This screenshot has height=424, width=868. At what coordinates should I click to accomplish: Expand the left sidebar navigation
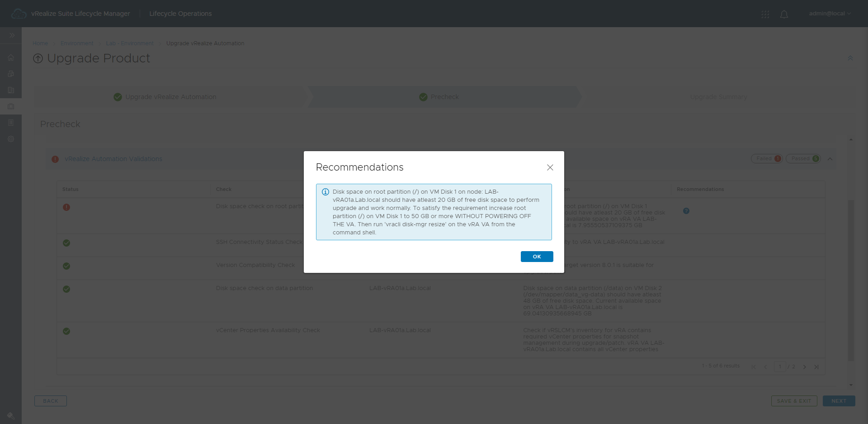pyautogui.click(x=12, y=35)
